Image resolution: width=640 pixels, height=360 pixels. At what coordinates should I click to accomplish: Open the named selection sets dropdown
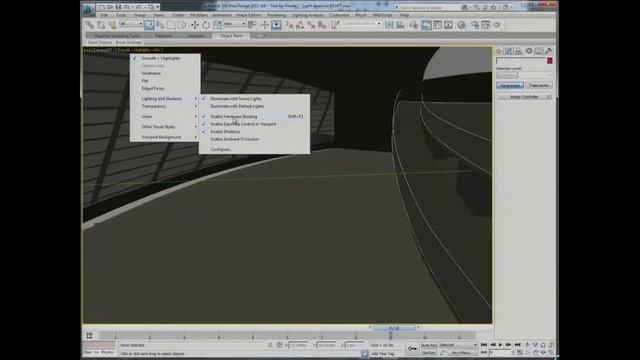tap(362, 24)
